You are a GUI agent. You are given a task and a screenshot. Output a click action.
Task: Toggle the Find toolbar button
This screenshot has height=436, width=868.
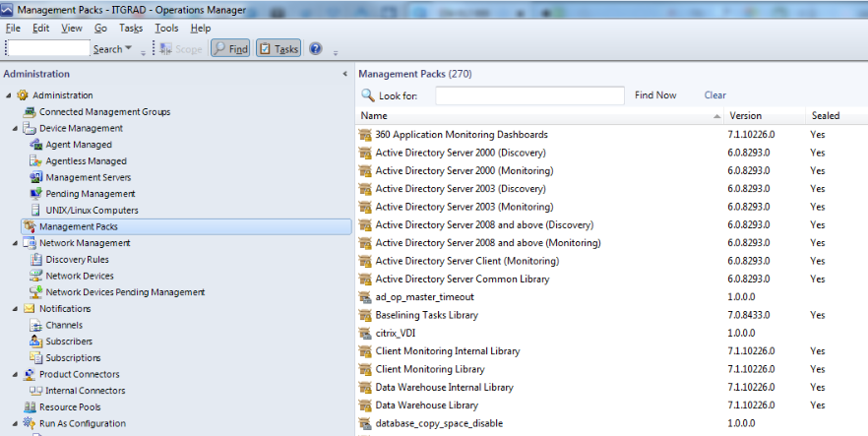pos(231,48)
